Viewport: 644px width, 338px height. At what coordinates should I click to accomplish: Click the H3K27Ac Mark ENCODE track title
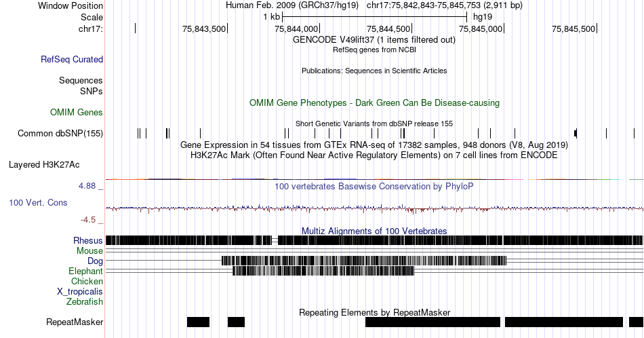pos(374,155)
